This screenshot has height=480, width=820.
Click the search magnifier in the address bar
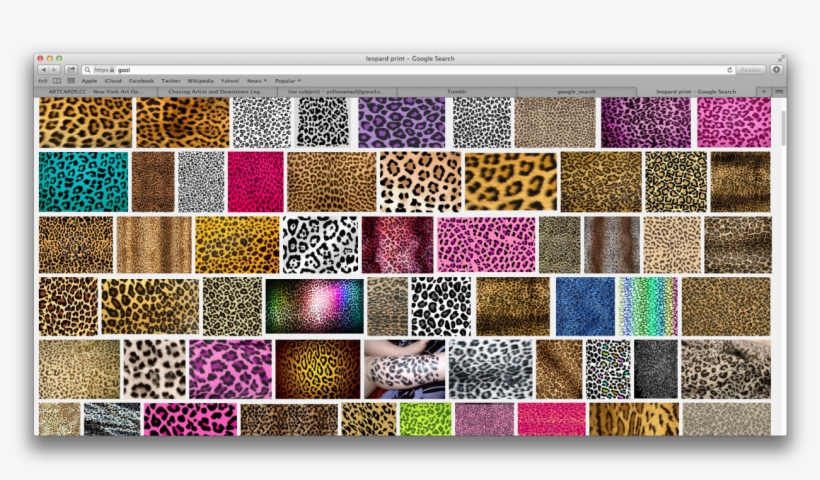tap(87, 70)
